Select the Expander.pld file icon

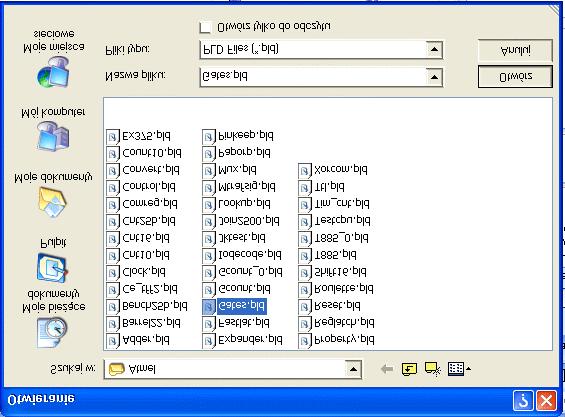point(209,341)
